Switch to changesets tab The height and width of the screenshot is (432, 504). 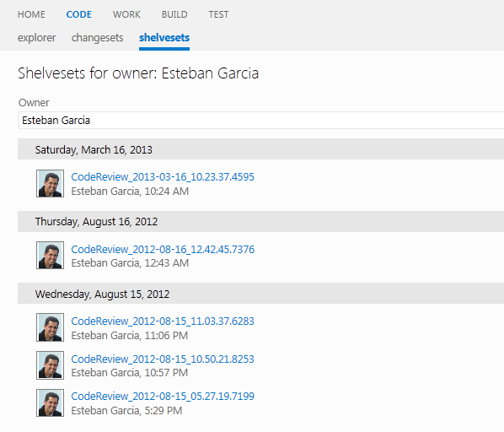click(98, 38)
